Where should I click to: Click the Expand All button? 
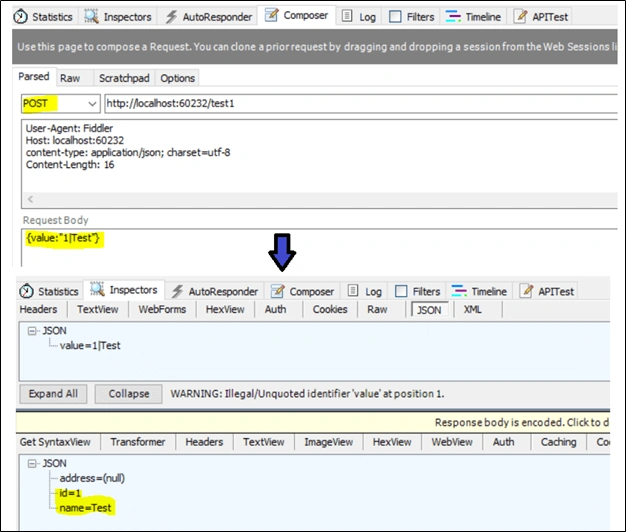coord(53,394)
